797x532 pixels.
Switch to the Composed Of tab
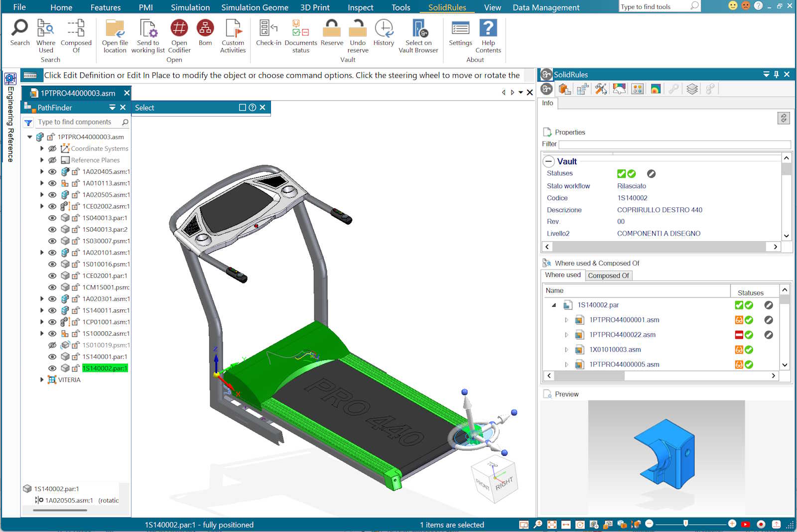tap(608, 275)
